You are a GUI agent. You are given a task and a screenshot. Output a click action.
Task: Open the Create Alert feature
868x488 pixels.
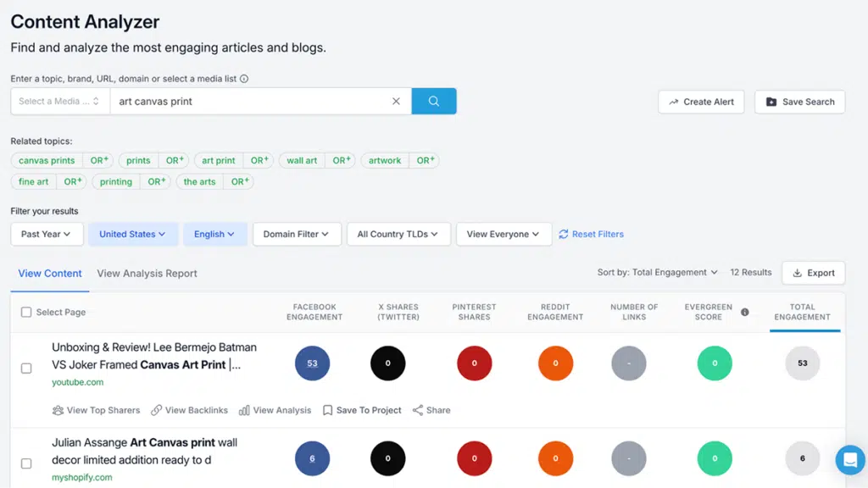[x=701, y=101]
